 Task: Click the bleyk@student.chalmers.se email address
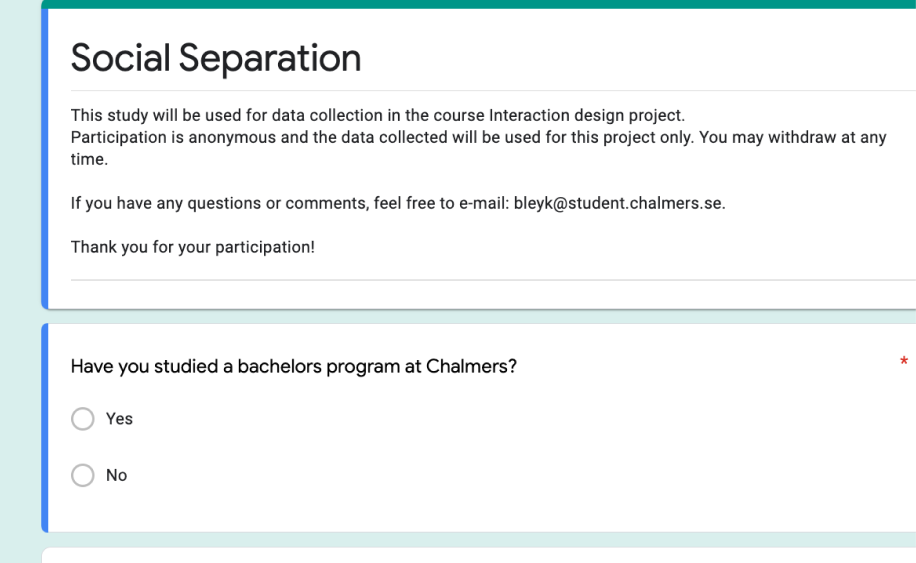(618, 203)
